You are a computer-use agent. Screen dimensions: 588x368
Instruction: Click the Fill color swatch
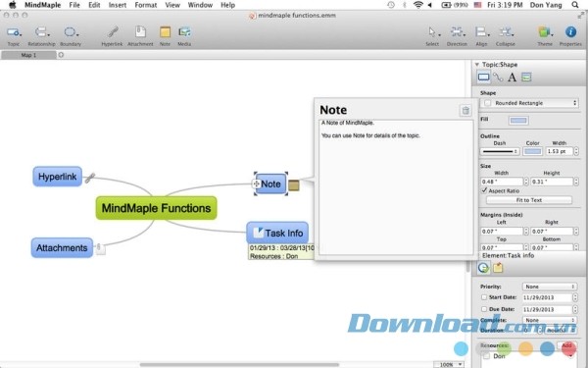click(518, 120)
